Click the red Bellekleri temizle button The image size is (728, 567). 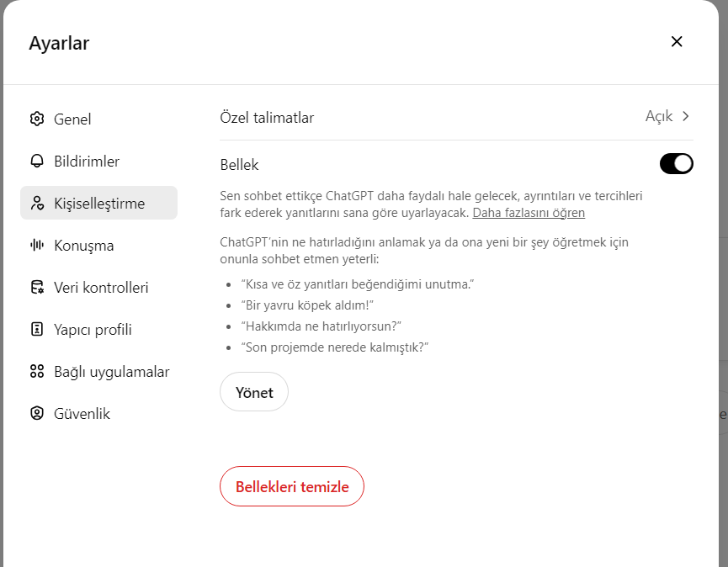point(292,486)
